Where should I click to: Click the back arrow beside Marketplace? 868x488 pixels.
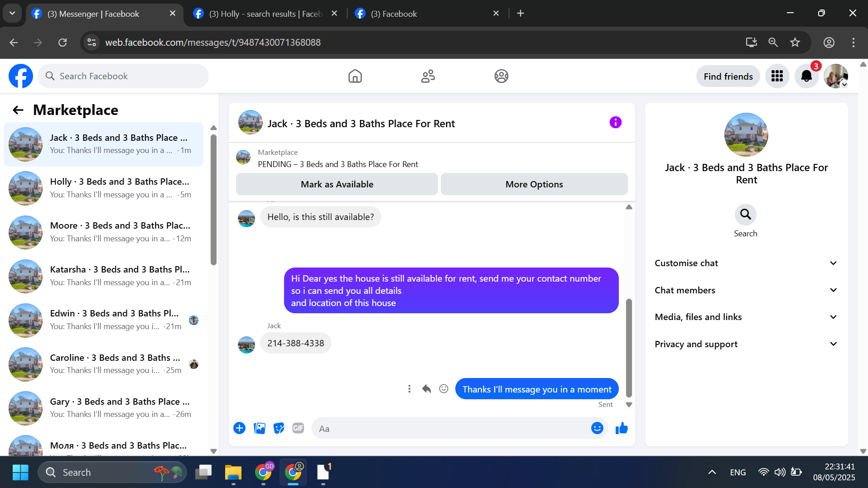pos(18,110)
